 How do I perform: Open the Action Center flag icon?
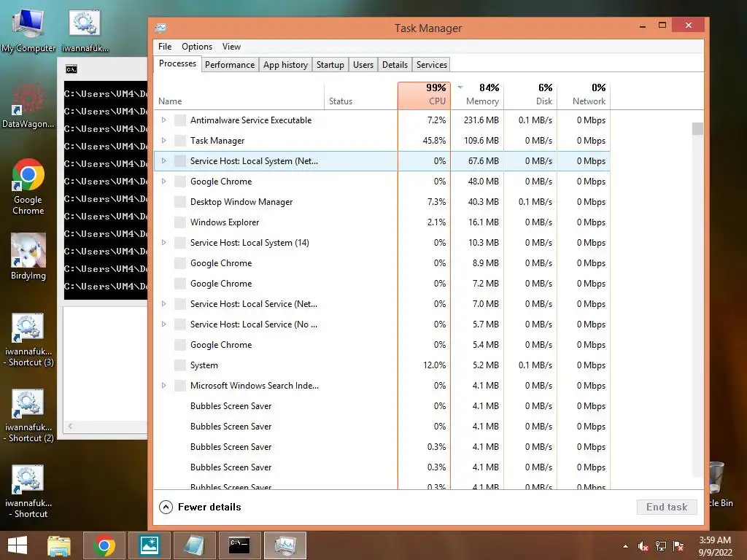click(x=678, y=546)
